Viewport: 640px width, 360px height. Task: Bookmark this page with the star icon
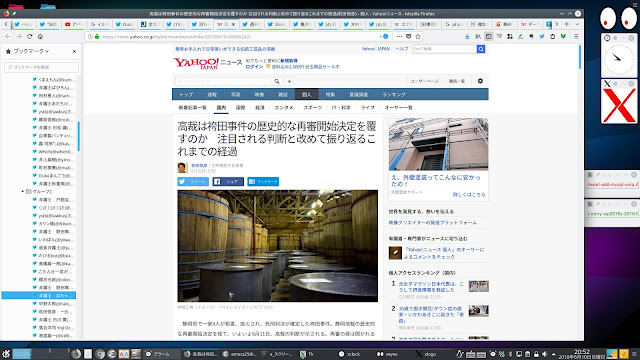click(x=418, y=36)
